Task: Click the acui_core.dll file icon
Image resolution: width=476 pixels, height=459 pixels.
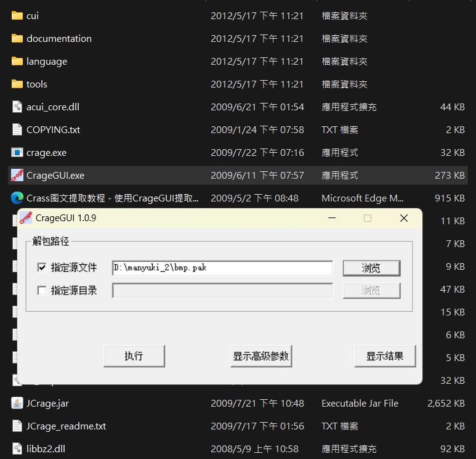Action: pyautogui.click(x=17, y=107)
